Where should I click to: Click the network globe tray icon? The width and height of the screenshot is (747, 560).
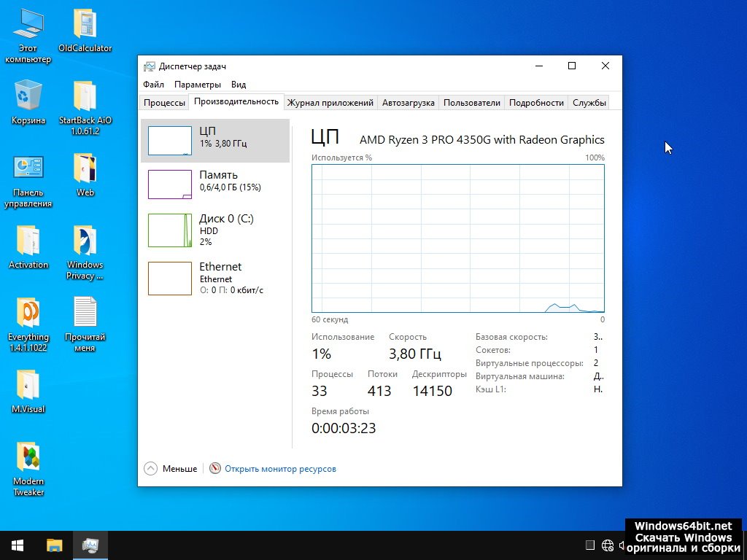click(x=608, y=545)
